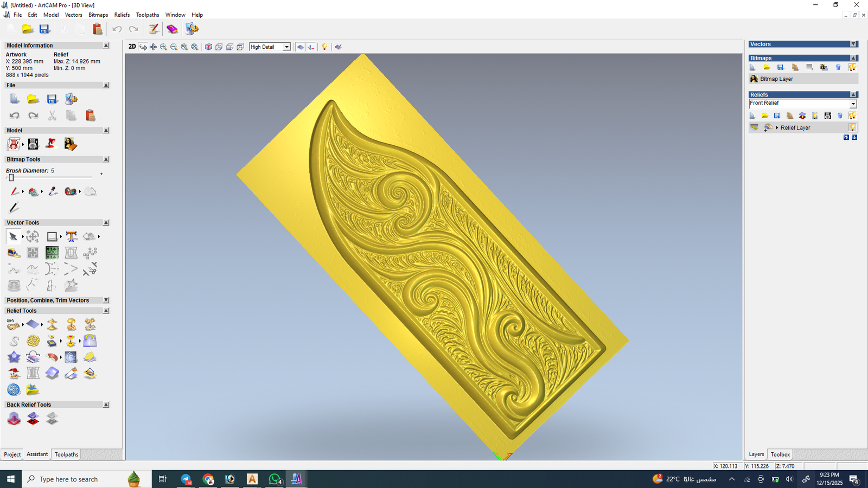Toggle all bitmap layers visibility bulbs
This screenshot has height=488, width=868.
[x=852, y=68]
